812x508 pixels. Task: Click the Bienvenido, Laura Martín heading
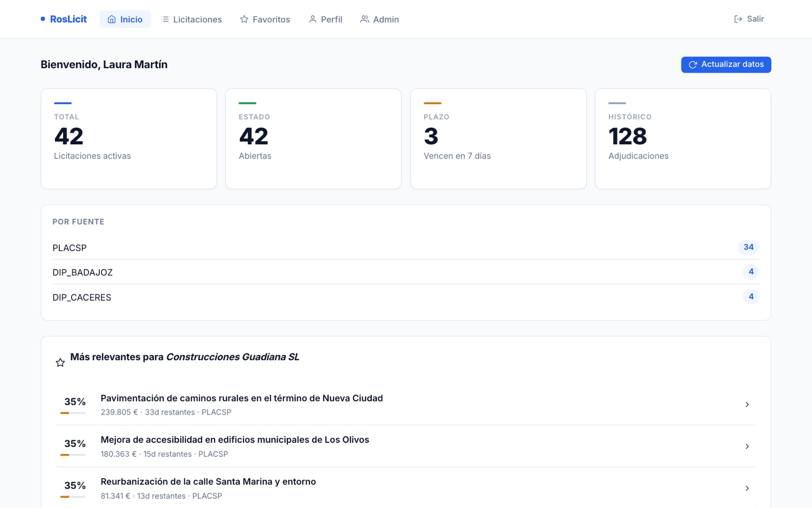pyautogui.click(x=104, y=65)
